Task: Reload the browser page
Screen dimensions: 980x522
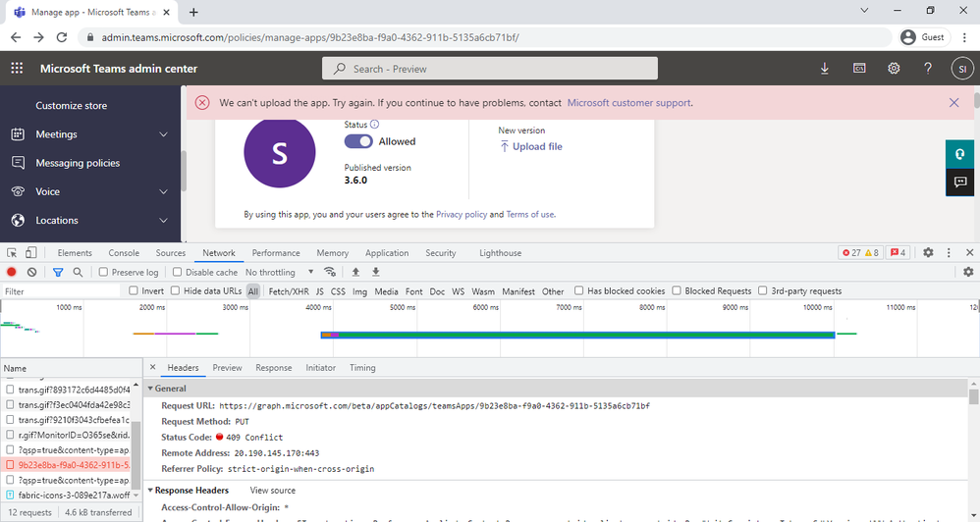Action: [x=61, y=37]
